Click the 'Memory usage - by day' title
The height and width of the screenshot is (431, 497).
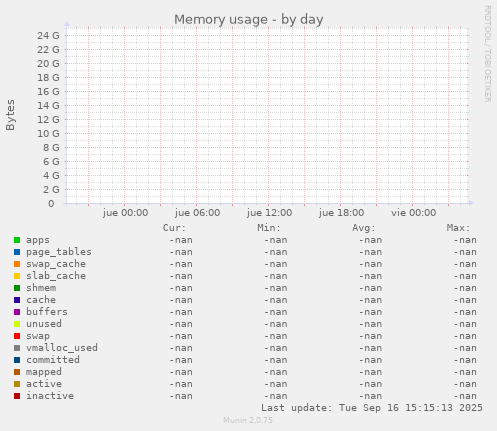tap(249, 20)
